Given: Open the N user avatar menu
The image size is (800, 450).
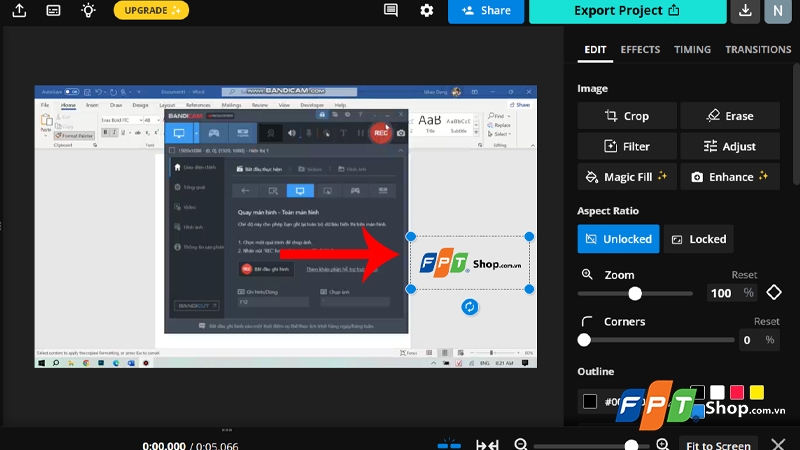Looking at the screenshot, I should tap(778, 11).
